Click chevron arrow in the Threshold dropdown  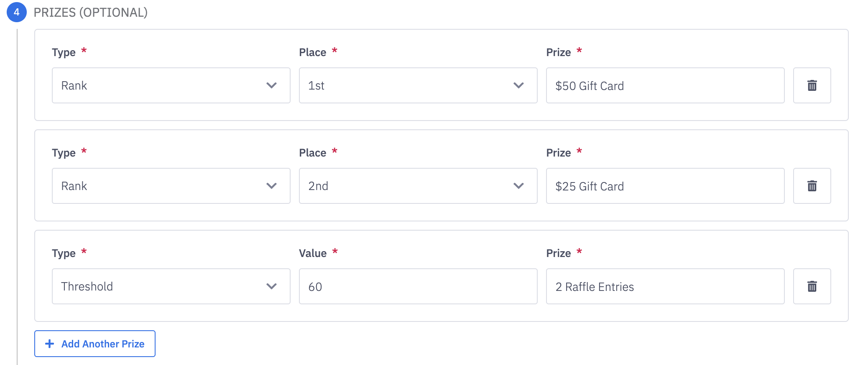coord(271,286)
